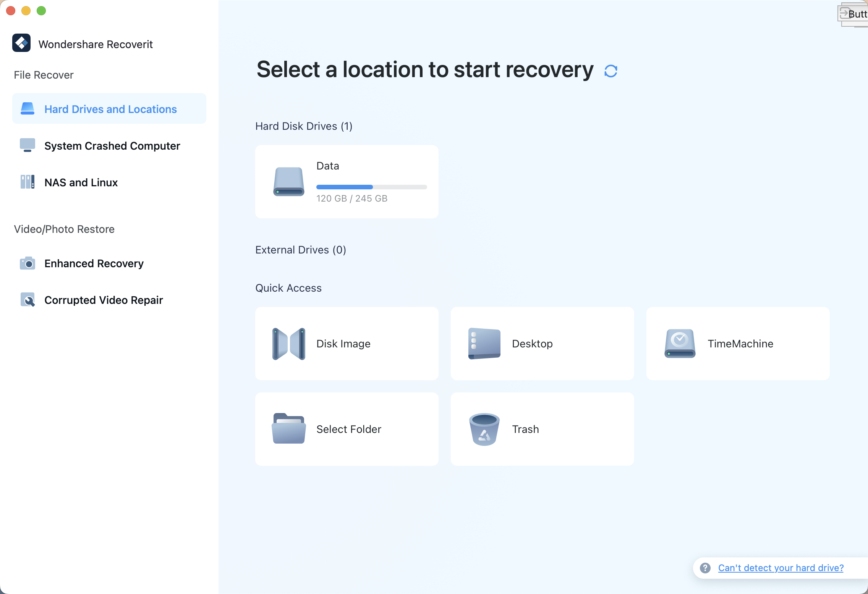
Task: Select the Data drive name label
Action: 328,166
